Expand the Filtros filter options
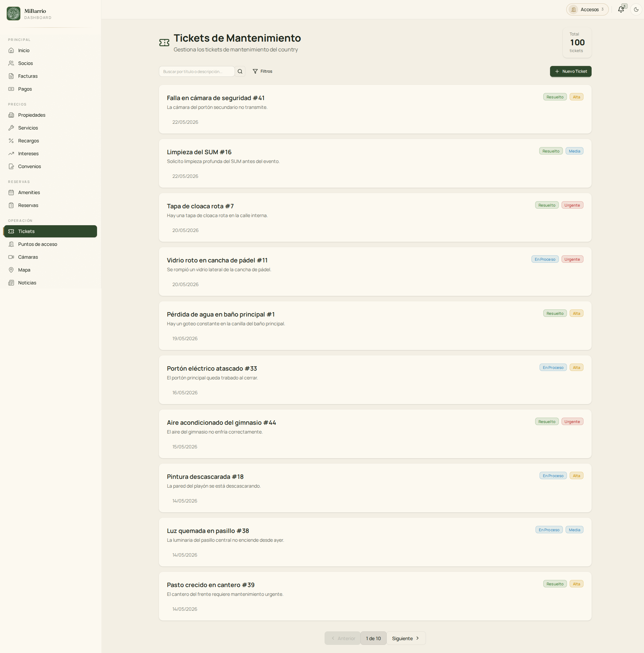This screenshot has width=644, height=653. [263, 71]
